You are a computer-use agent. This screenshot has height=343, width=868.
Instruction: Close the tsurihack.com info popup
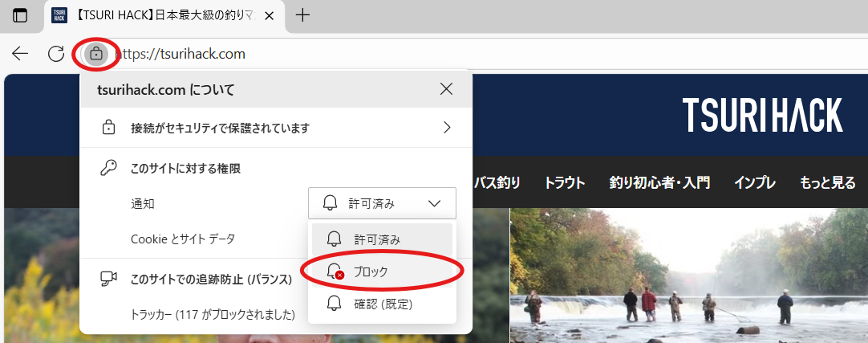(x=447, y=89)
